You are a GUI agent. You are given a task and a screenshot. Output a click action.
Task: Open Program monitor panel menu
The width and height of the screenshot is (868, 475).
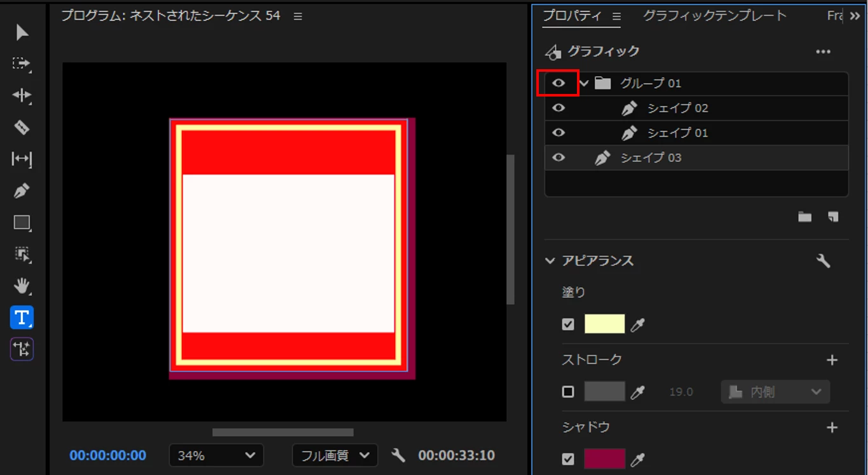coord(298,17)
